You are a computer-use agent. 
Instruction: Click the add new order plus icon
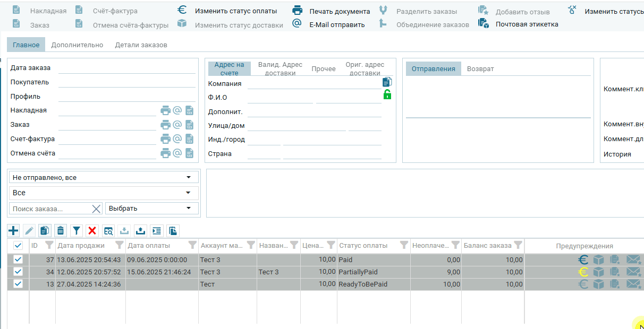(x=14, y=230)
